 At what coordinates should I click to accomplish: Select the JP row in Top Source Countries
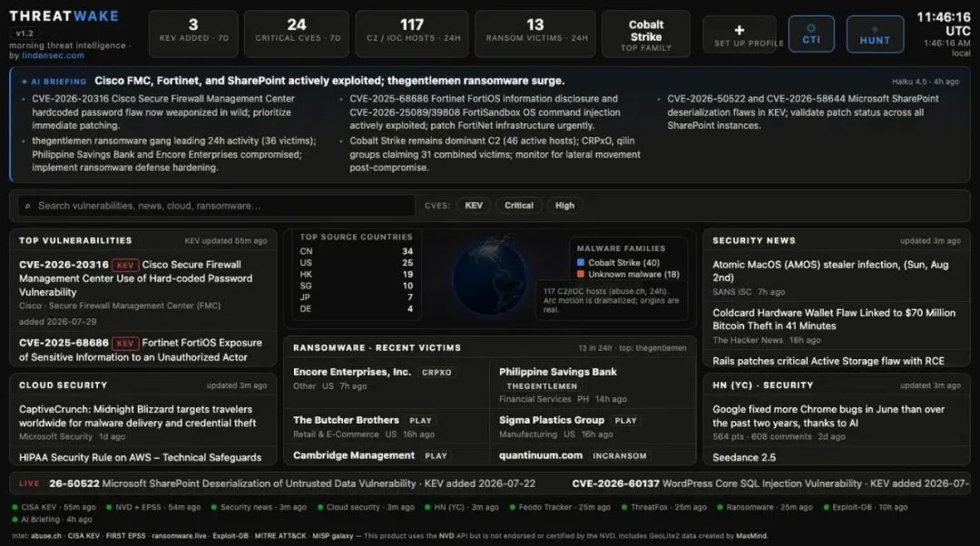357,297
